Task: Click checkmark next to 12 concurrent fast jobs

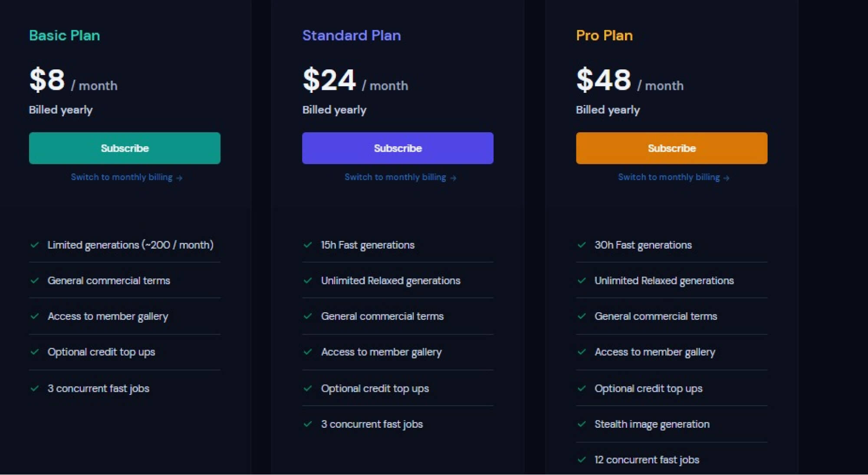Action: [x=582, y=459]
